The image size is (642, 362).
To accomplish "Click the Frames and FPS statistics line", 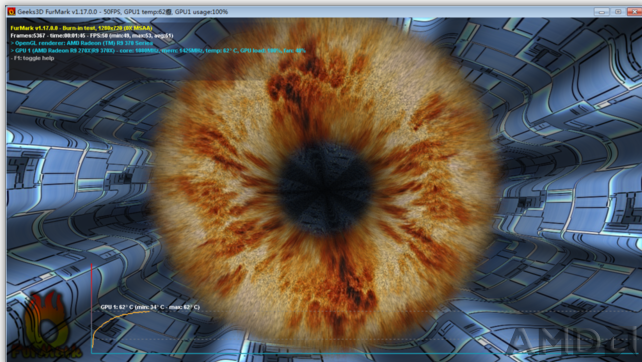I will pos(92,36).
